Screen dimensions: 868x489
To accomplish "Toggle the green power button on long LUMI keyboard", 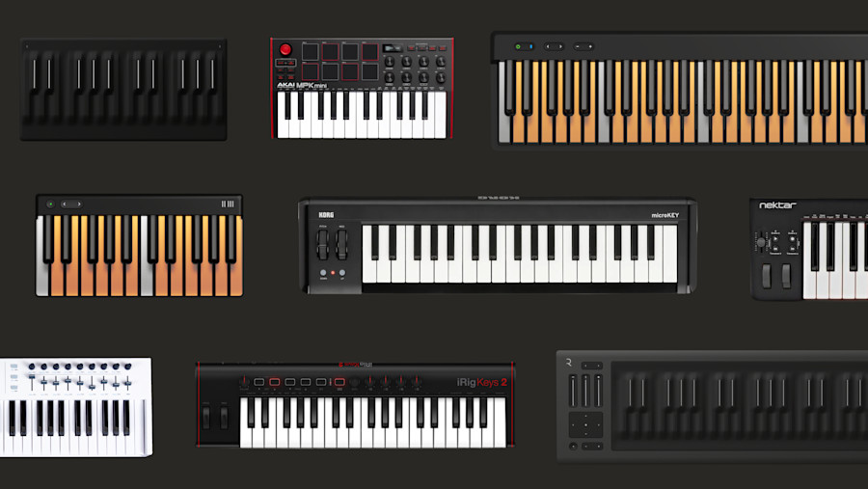I will [x=518, y=47].
